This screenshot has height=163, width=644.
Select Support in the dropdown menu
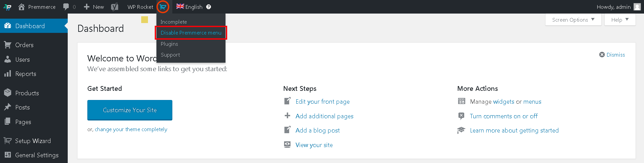(x=170, y=55)
